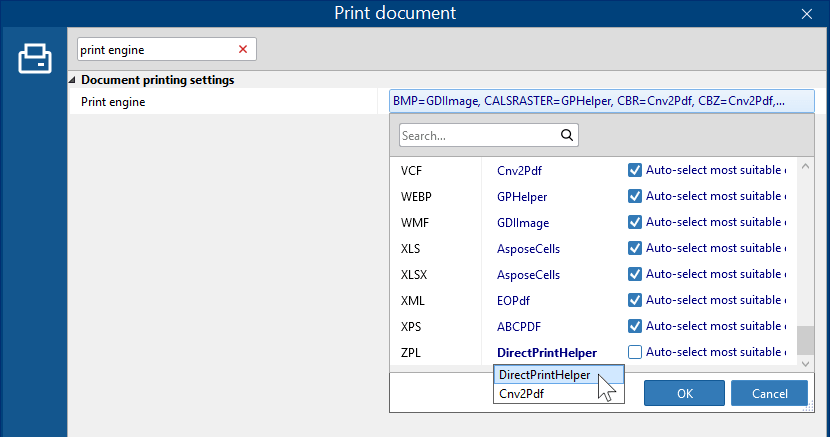Select the ZPL file type label
This screenshot has height=437, width=830.
410,352
